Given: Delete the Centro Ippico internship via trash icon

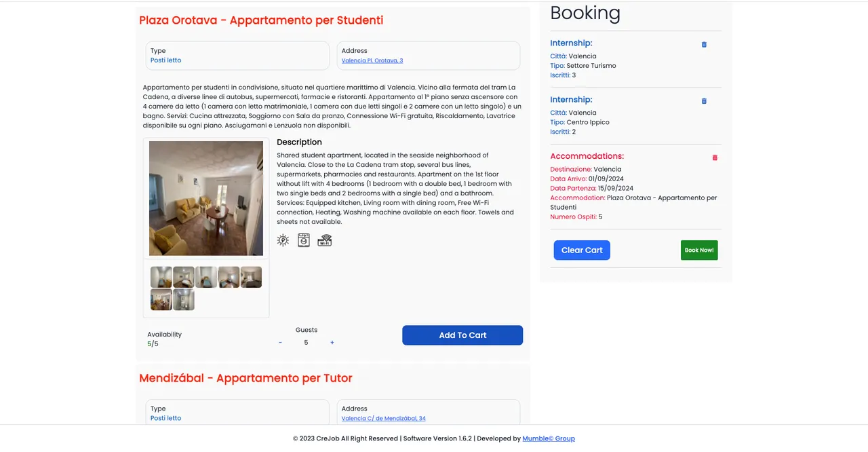Looking at the screenshot, I should (703, 101).
